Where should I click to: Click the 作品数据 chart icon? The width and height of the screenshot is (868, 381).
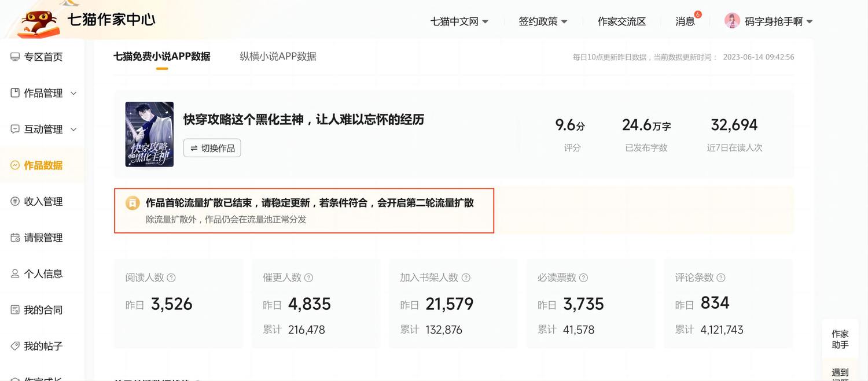coord(15,165)
